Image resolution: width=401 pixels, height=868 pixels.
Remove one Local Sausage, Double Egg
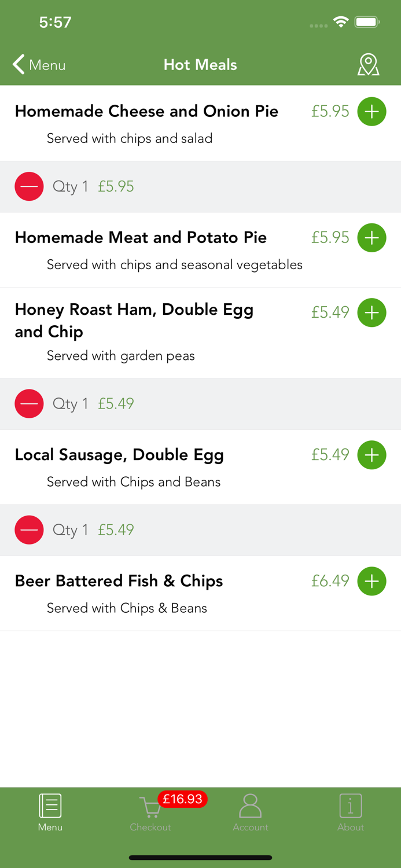pyautogui.click(x=29, y=529)
